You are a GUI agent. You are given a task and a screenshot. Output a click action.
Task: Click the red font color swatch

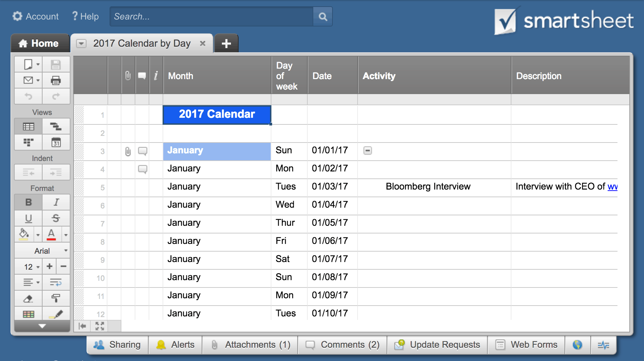coord(51,235)
